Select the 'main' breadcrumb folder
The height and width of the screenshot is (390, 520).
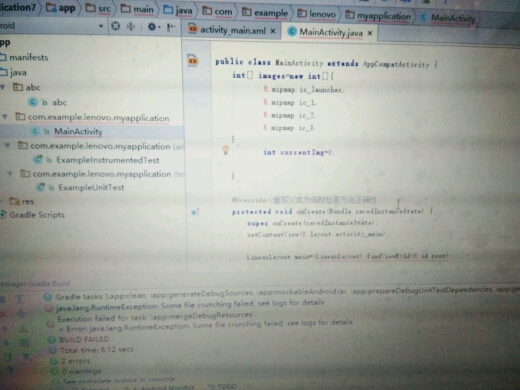(137, 9)
